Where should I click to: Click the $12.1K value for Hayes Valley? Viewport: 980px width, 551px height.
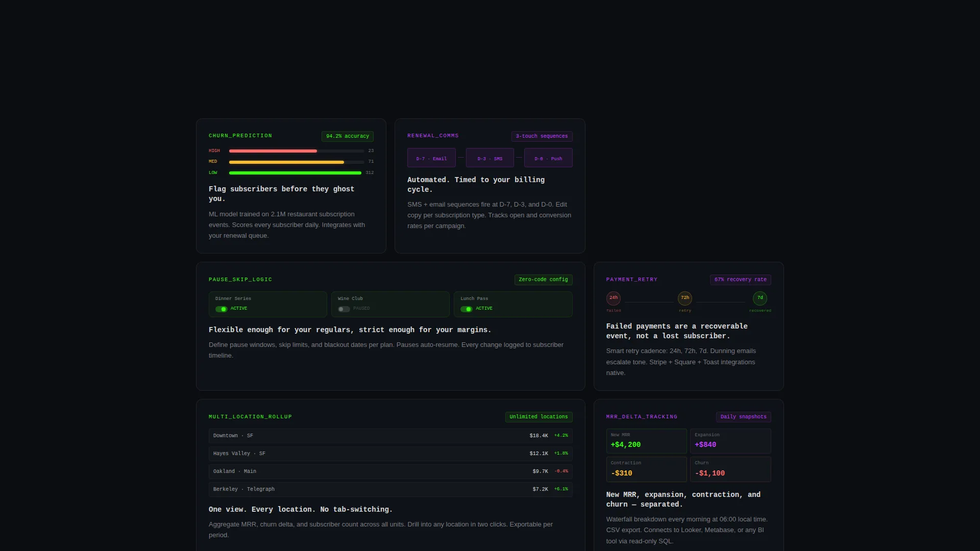point(538,454)
